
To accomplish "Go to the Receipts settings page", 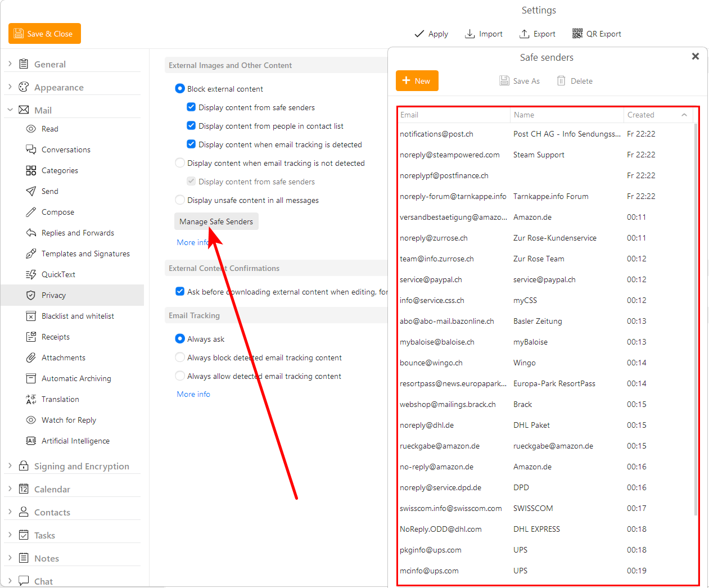I will pos(56,337).
